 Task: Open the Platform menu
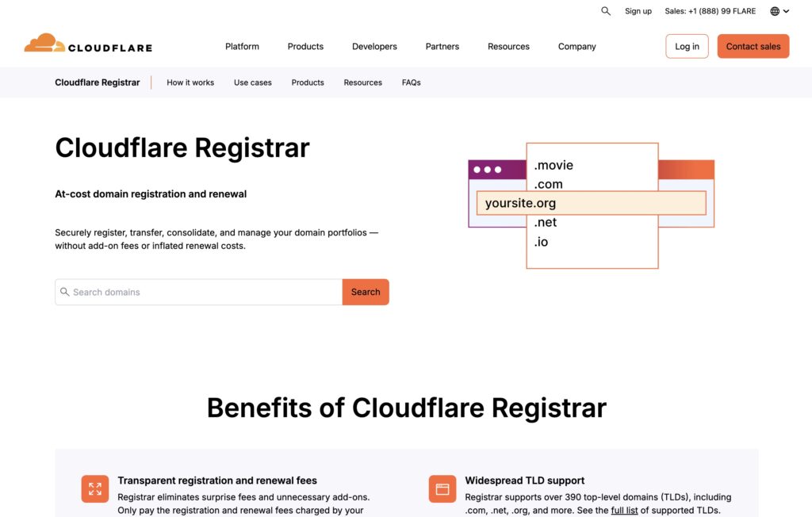[241, 46]
